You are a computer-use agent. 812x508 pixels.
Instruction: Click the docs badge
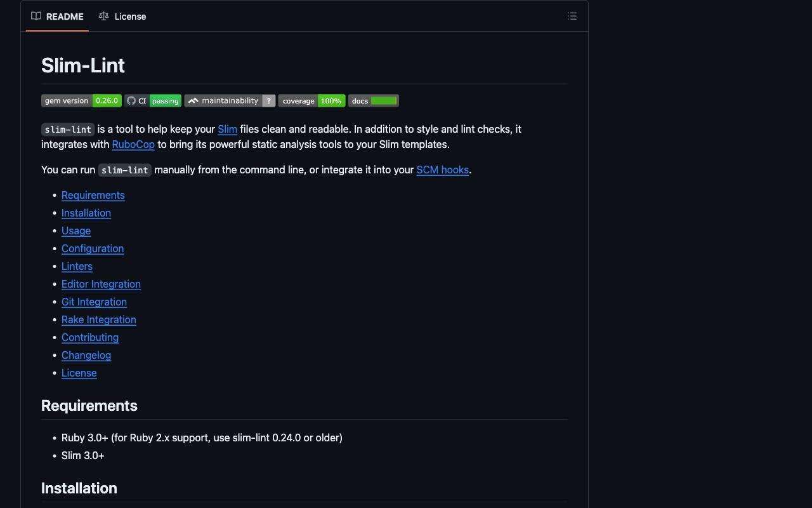coord(374,101)
